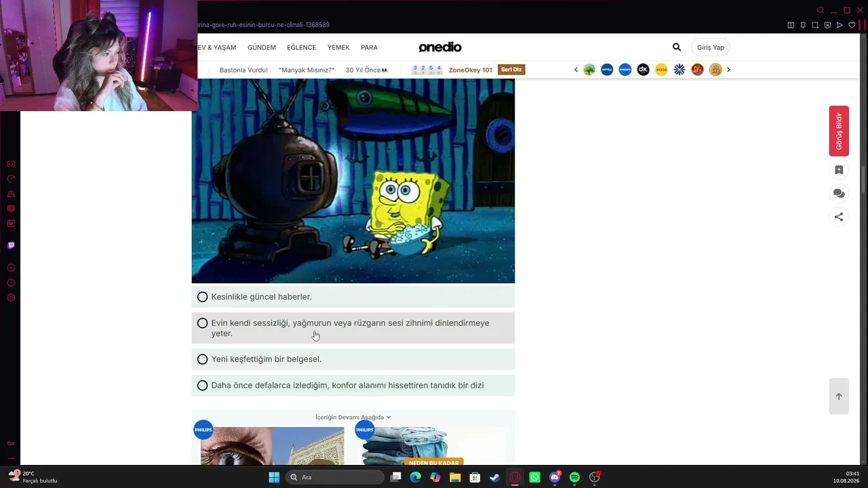Open Steam from the taskbar
This screenshot has width=868, height=488.
495,477
